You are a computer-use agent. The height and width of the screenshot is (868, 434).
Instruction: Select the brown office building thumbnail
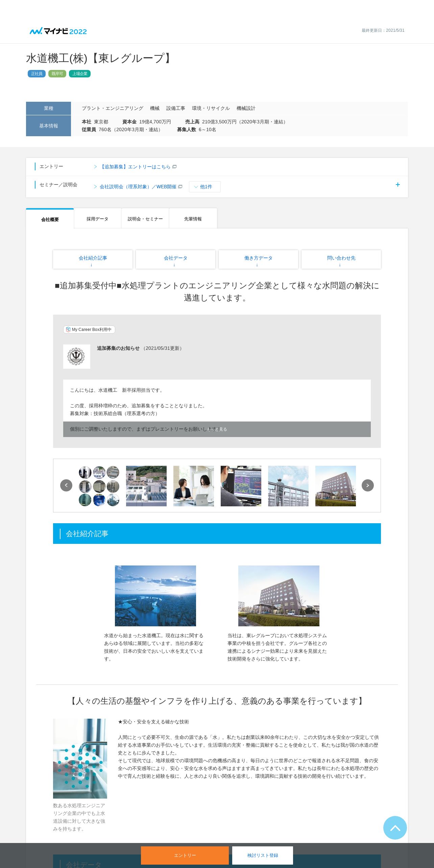336,486
